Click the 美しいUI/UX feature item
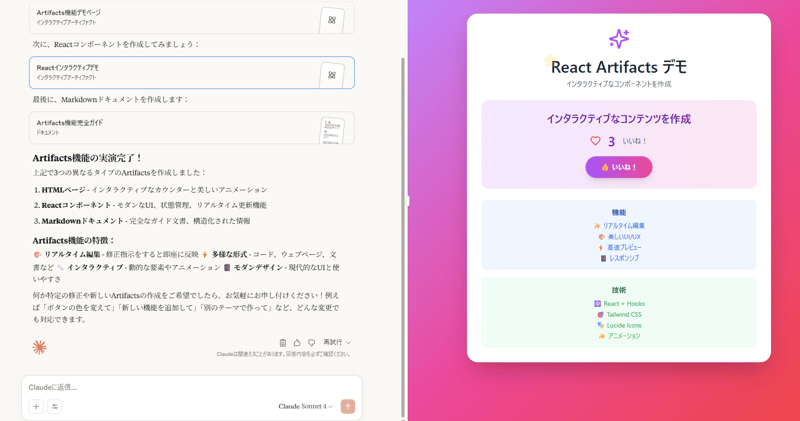This screenshot has width=800, height=421. [619, 237]
